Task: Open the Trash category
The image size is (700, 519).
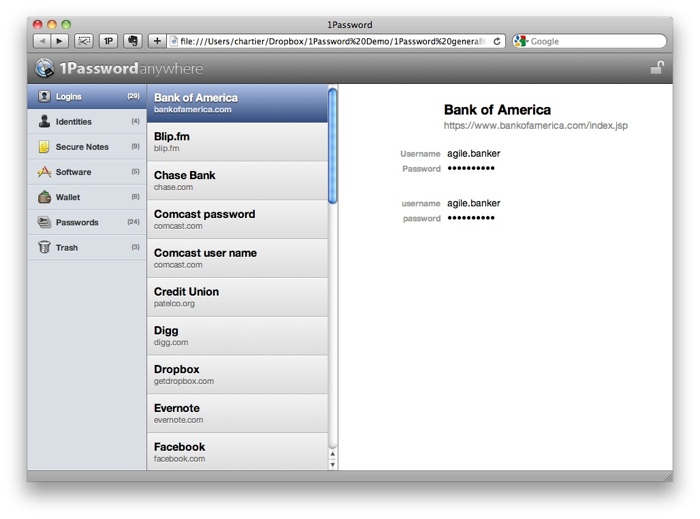Action: pyautogui.click(x=87, y=247)
